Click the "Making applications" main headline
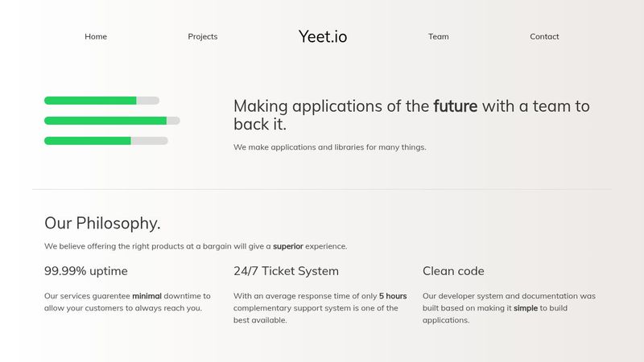Screen dimensions: 644x362 tap(332, 106)
